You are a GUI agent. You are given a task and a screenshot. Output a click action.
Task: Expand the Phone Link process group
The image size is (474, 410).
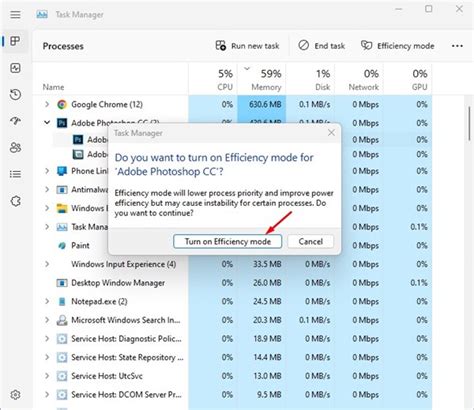(47, 171)
